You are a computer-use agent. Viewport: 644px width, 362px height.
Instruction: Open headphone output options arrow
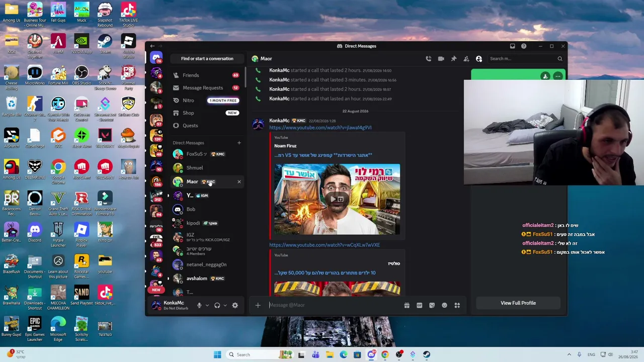pyautogui.click(x=225, y=305)
